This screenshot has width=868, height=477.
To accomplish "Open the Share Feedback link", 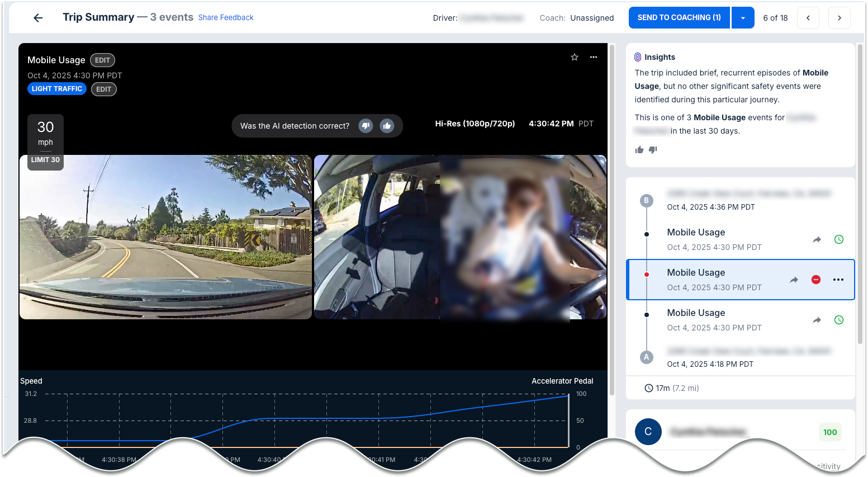I will click(x=225, y=18).
